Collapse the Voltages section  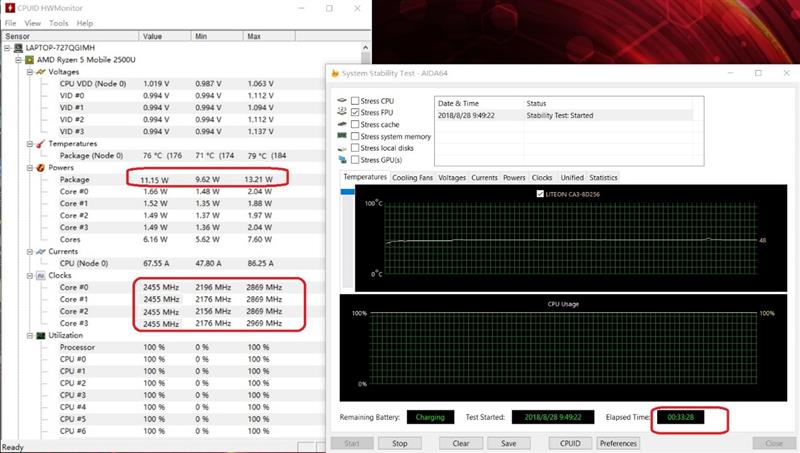(x=30, y=72)
